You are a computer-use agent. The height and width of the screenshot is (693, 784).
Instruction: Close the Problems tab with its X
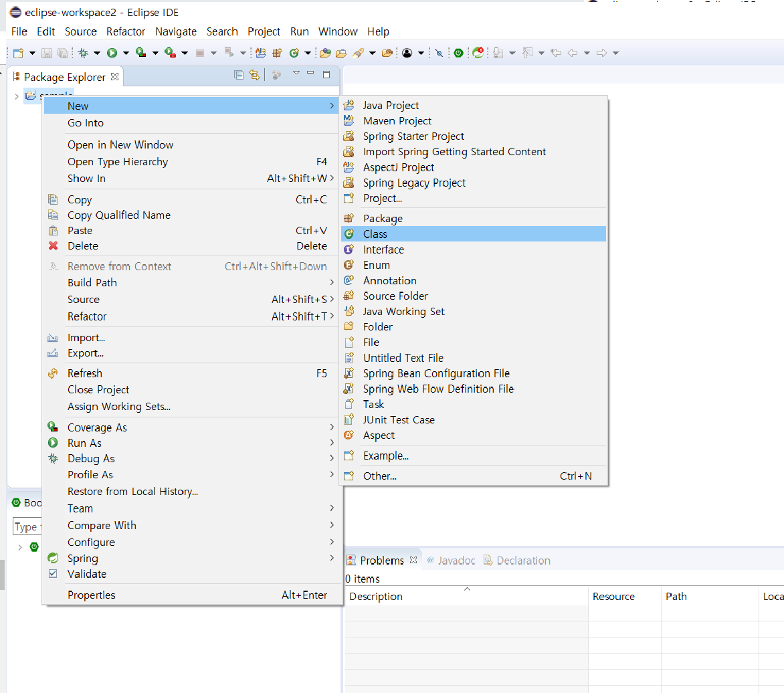[x=413, y=560]
